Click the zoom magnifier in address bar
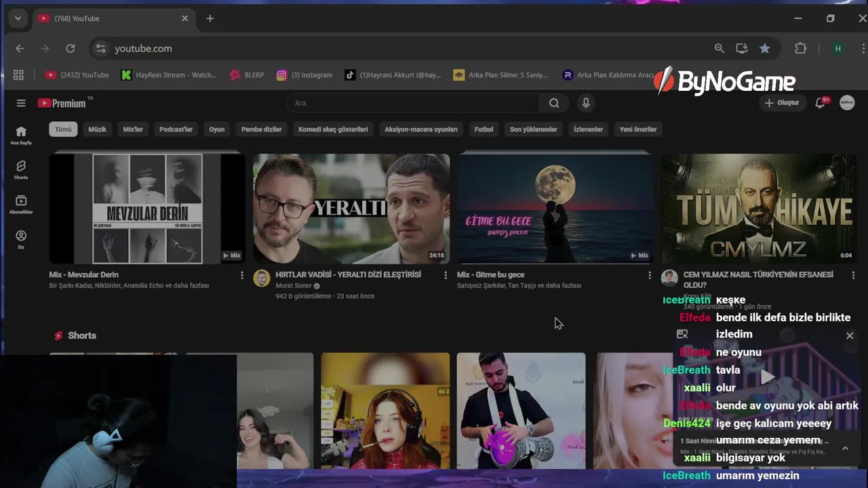Screen dimensions: 868x488 [719, 48]
